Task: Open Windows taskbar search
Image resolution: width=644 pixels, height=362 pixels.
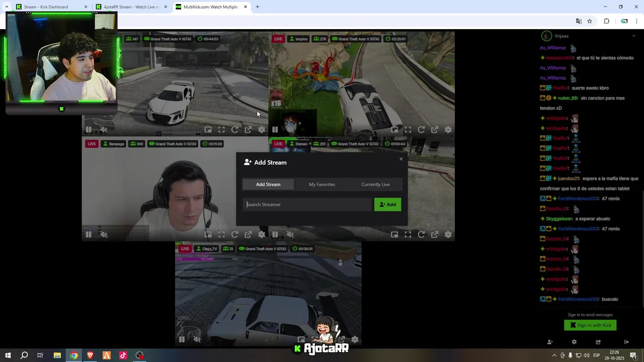Action: pyautogui.click(x=24, y=355)
